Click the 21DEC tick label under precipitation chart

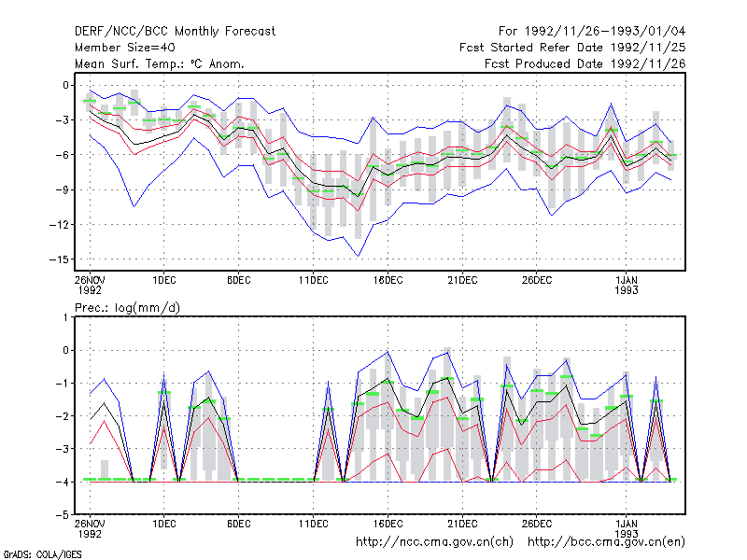click(x=462, y=524)
